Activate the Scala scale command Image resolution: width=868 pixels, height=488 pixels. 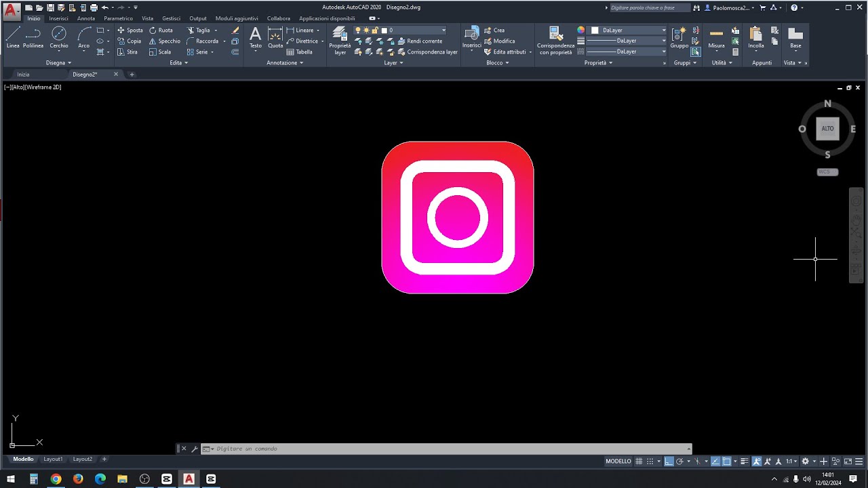tap(160, 52)
